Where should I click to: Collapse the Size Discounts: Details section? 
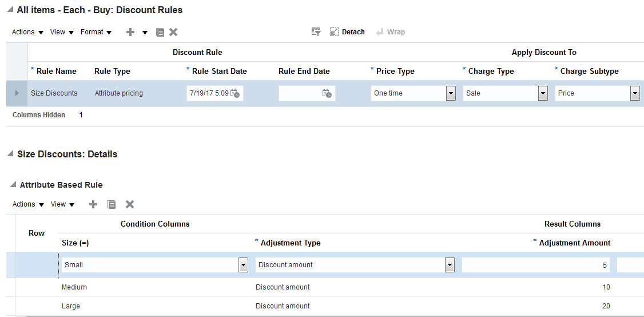11,154
